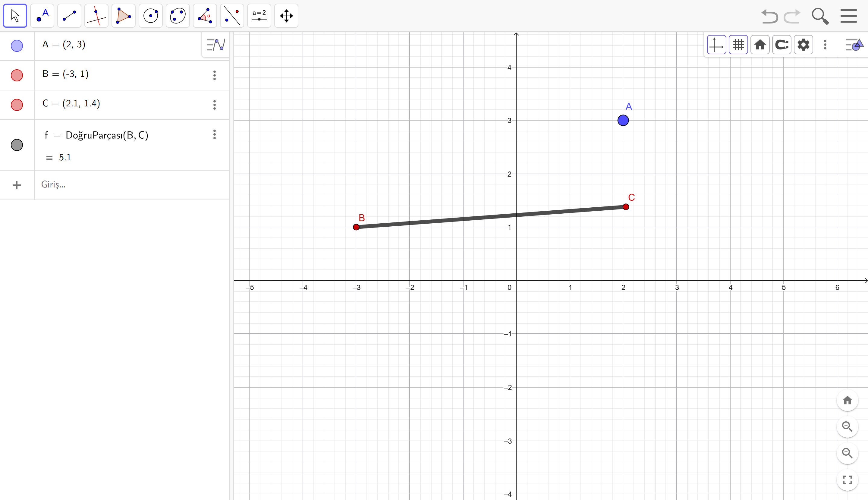This screenshot has height=500, width=868.
Task: Choose the Perpendicular Line tool
Action: point(96,16)
